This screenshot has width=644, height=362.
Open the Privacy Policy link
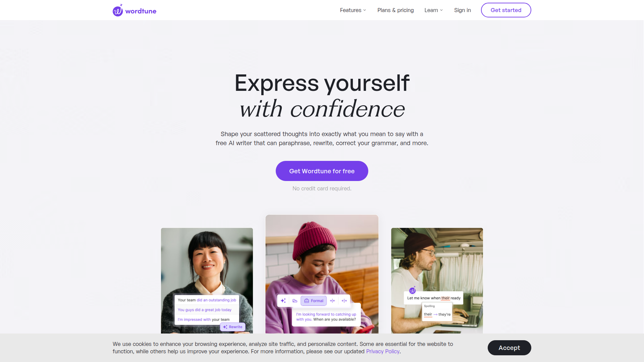383,351
